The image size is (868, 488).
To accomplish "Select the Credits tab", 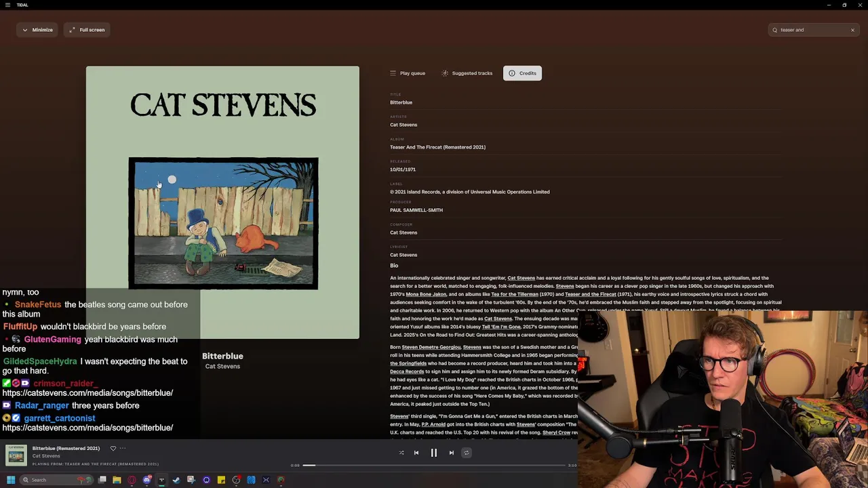I will click(x=522, y=73).
